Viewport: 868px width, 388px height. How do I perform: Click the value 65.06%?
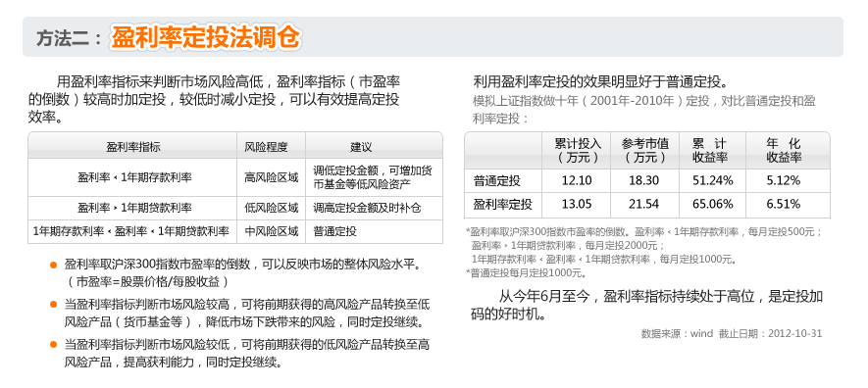click(x=712, y=205)
